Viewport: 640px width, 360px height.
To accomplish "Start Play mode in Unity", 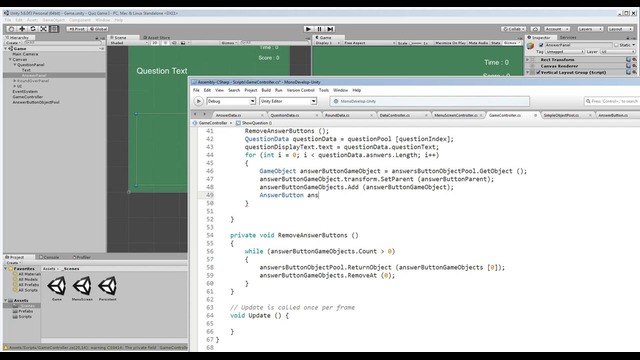I will tap(309, 29).
